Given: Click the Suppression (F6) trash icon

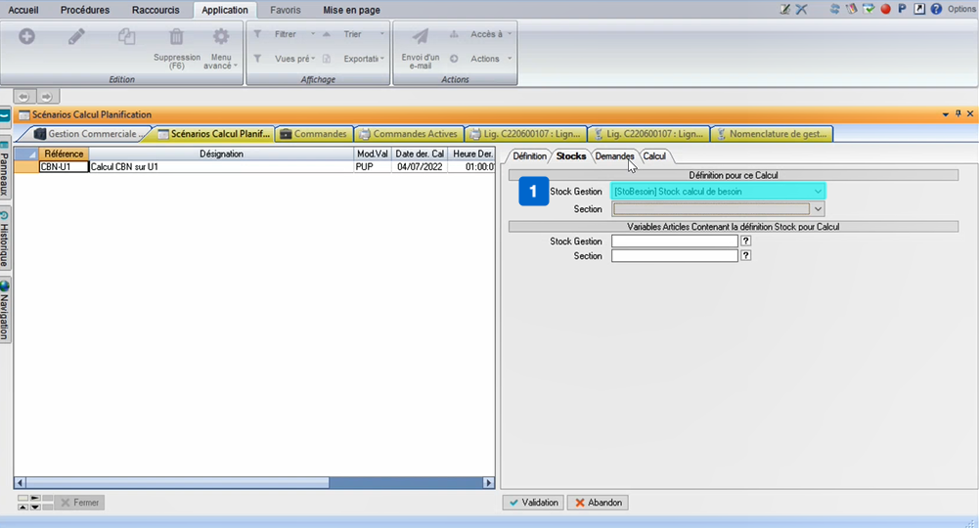Looking at the screenshot, I should tap(176, 38).
